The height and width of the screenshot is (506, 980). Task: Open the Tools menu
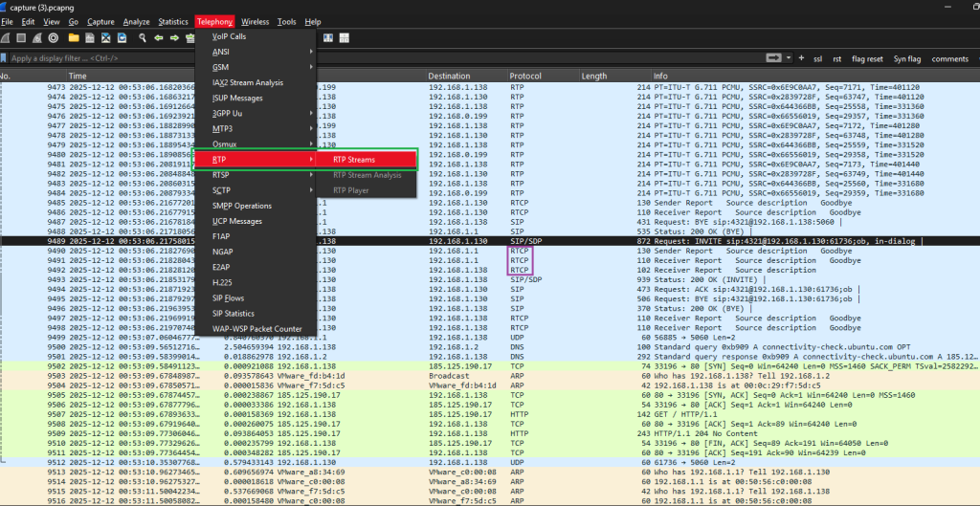pos(287,22)
